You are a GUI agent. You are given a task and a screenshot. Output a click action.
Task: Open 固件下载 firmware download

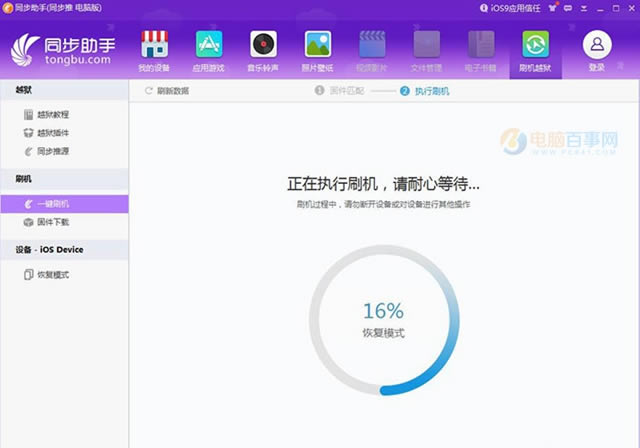click(52, 222)
